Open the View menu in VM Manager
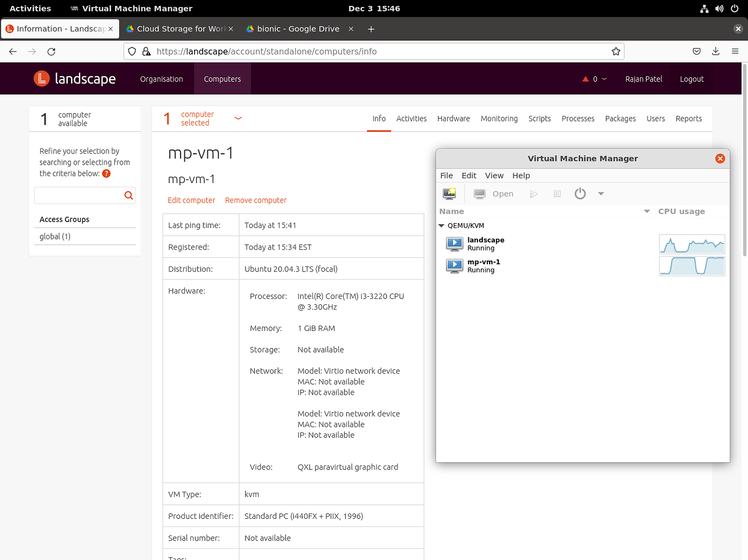Viewport: 748px width, 560px height. (x=494, y=175)
